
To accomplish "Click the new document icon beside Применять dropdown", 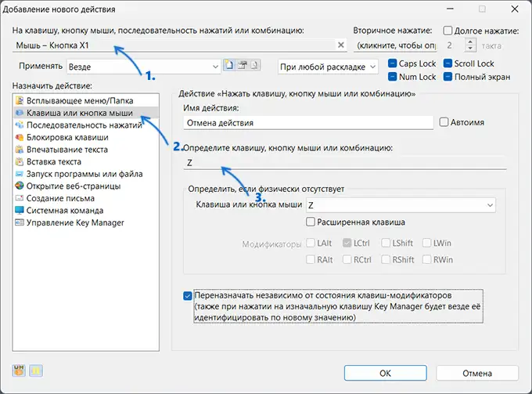I will pos(230,65).
